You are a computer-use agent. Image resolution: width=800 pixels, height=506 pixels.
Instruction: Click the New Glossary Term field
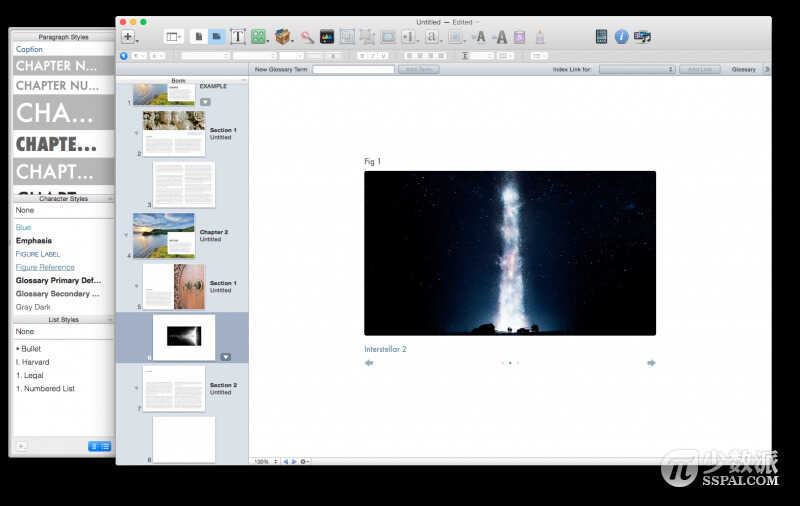353,69
